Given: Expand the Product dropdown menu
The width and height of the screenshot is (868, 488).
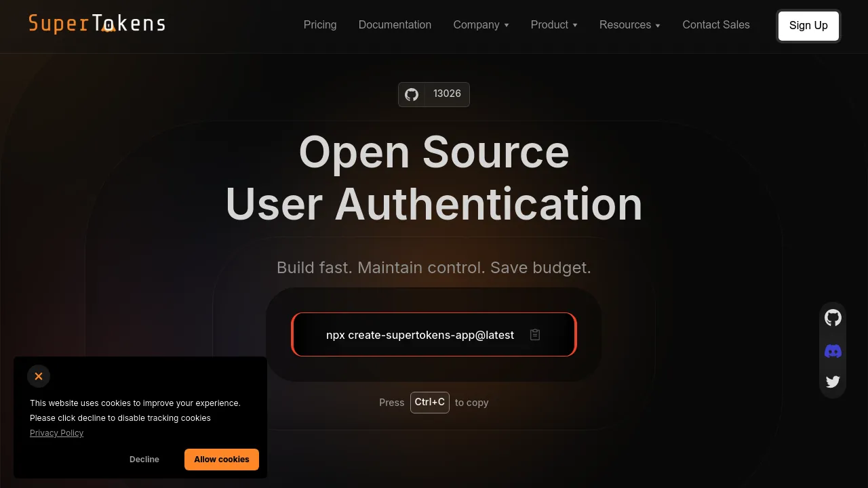Looking at the screenshot, I should pyautogui.click(x=554, y=24).
